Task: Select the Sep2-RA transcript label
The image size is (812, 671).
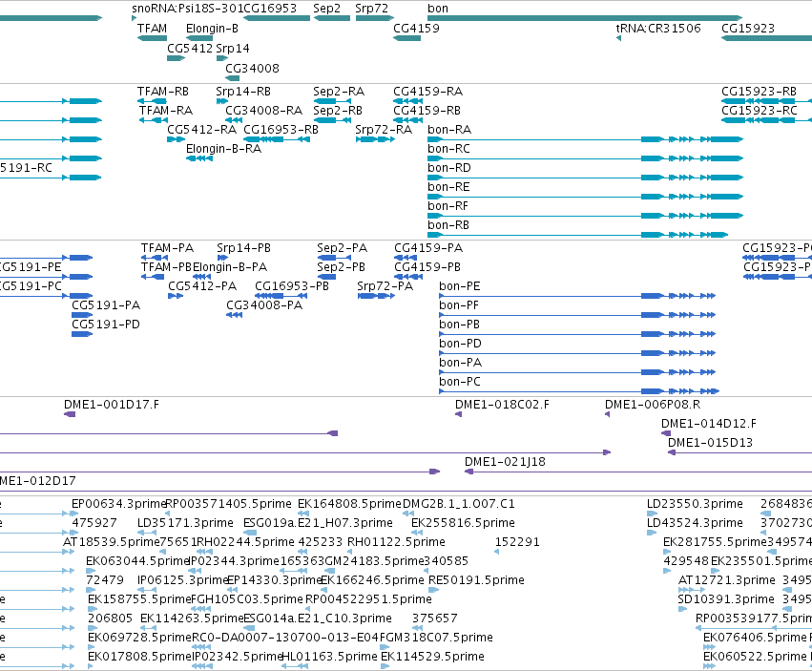Action: tap(339, 92)
